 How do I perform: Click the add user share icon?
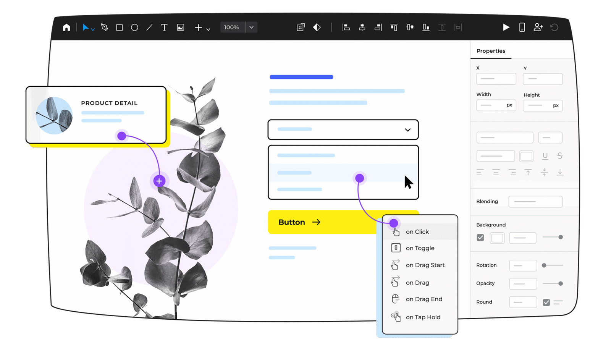coord(538,27)
